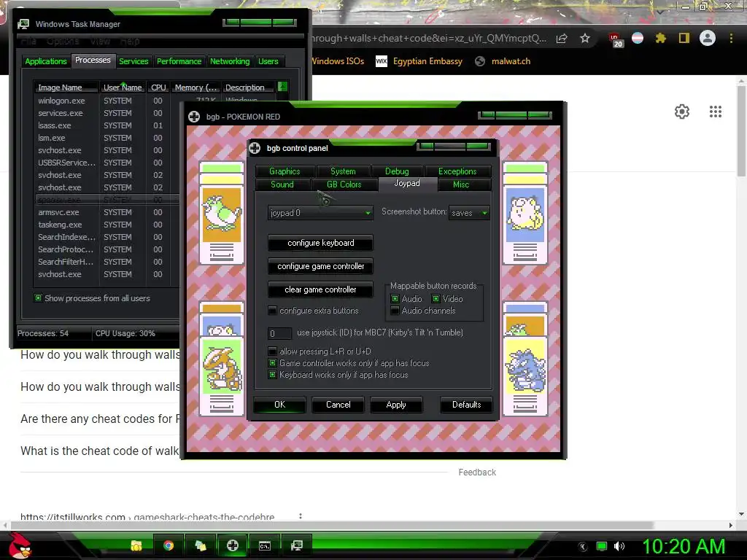
Task: Disable Video mappable button record
Action: [x=436, y=298]
